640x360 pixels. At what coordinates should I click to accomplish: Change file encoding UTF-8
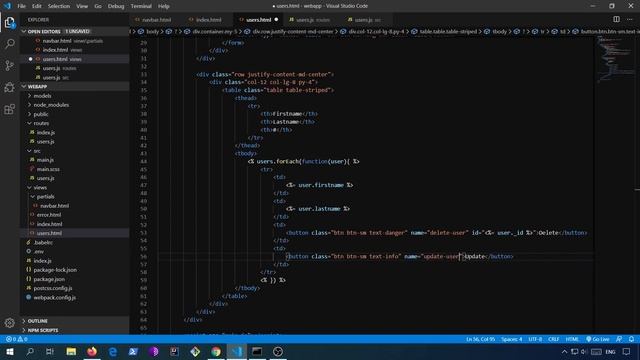535,339
